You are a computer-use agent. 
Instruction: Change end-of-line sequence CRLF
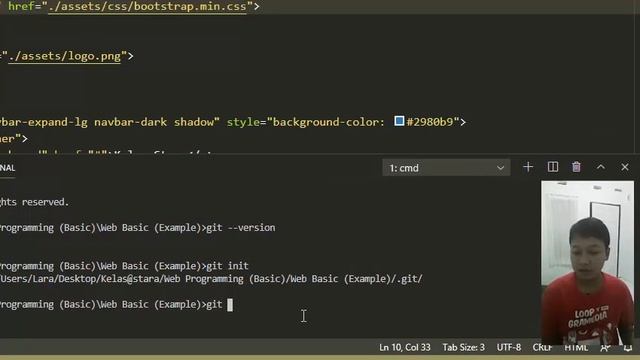pos(542,347)
